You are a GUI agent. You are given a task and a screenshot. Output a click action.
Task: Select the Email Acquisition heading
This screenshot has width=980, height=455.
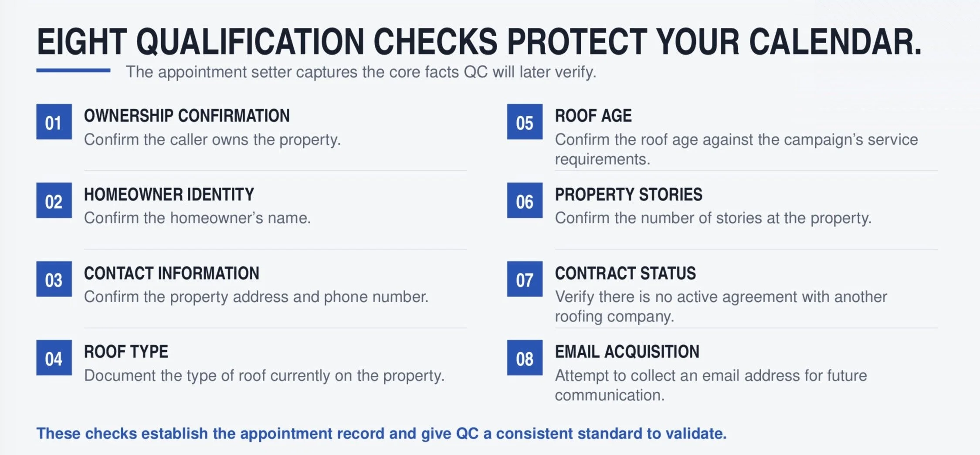627,352
